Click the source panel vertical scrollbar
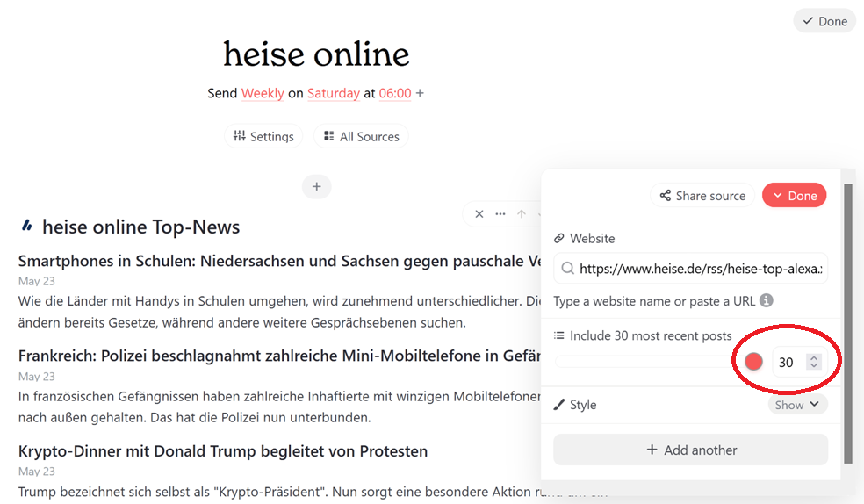The image size is (864, 504). click(x=848, y=324)
